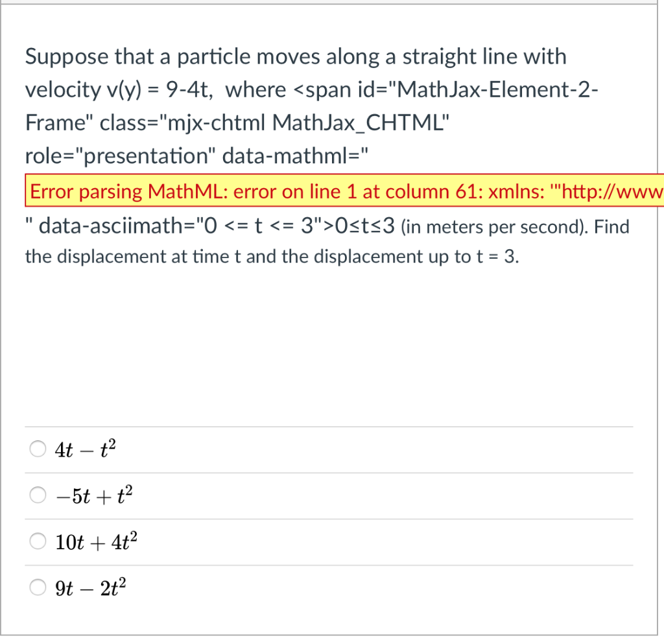Click the radio circle beside −5t + t²

tap(37, 494)
